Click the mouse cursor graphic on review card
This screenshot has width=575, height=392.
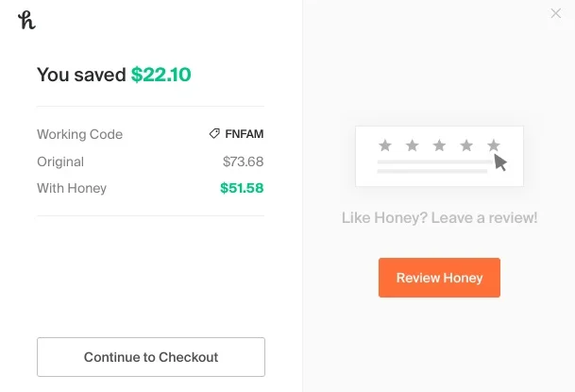(x=500, y=162)
